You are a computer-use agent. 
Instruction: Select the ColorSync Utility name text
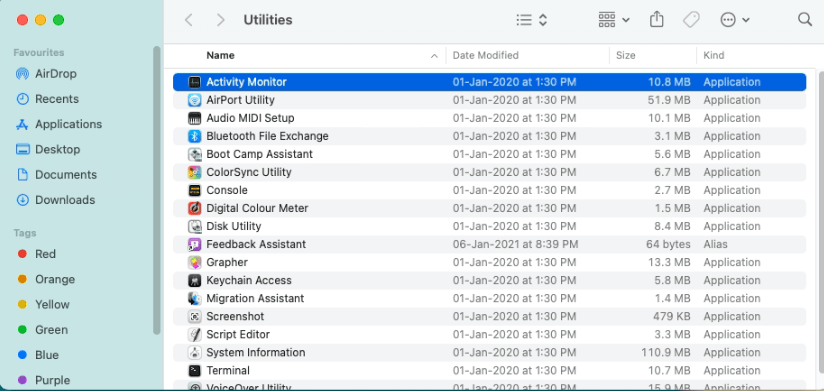pos(249,172)
